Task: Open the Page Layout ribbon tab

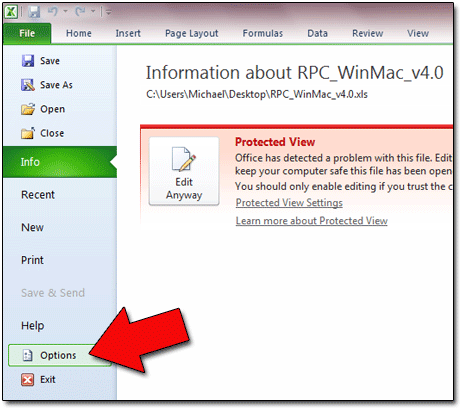Action: pos(192,33)
